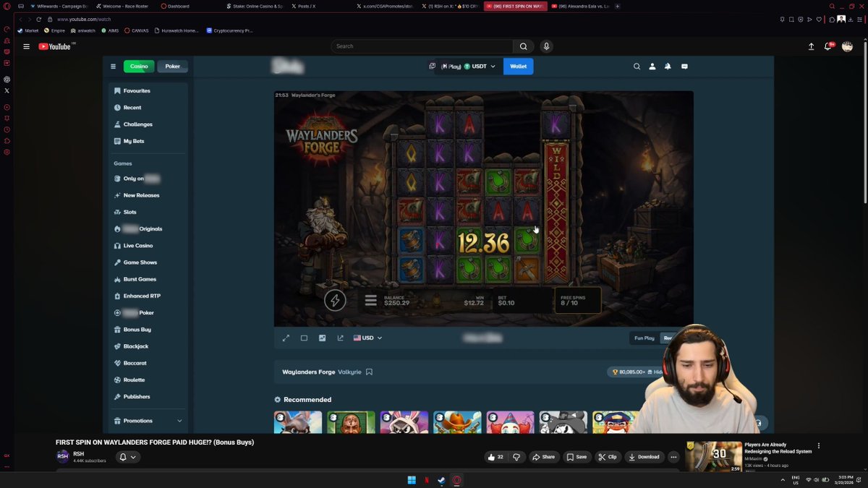Image resolution: width=868 pixels, height=488 pixels.
Task: Click the casino site search magnifier
Action: 637,67
